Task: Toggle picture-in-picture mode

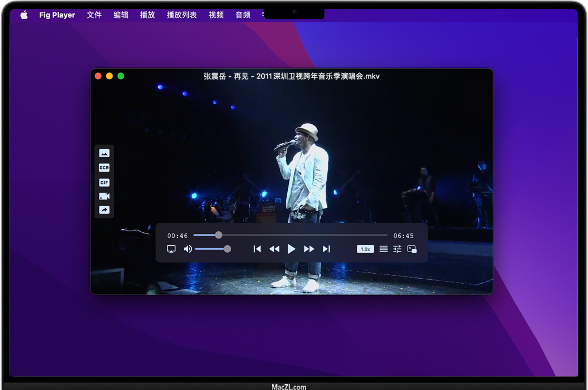Action: 412,249
